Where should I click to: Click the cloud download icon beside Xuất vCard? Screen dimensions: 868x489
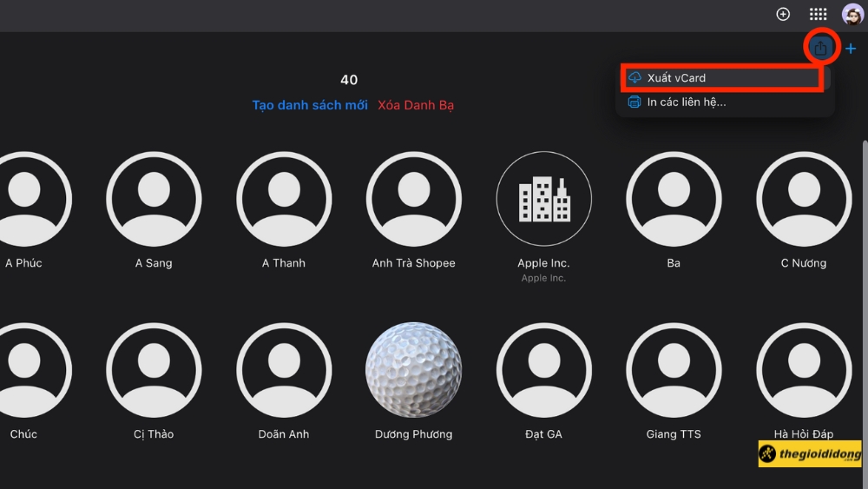point(635,78)
